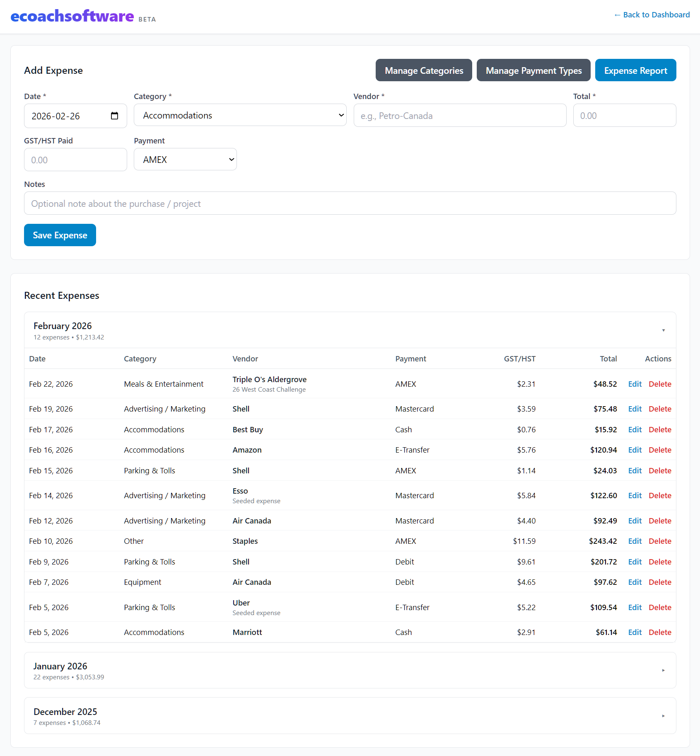This screenshot has height=756, width=700.
Task: Open the Category dropdown
Action: (240, 115)
